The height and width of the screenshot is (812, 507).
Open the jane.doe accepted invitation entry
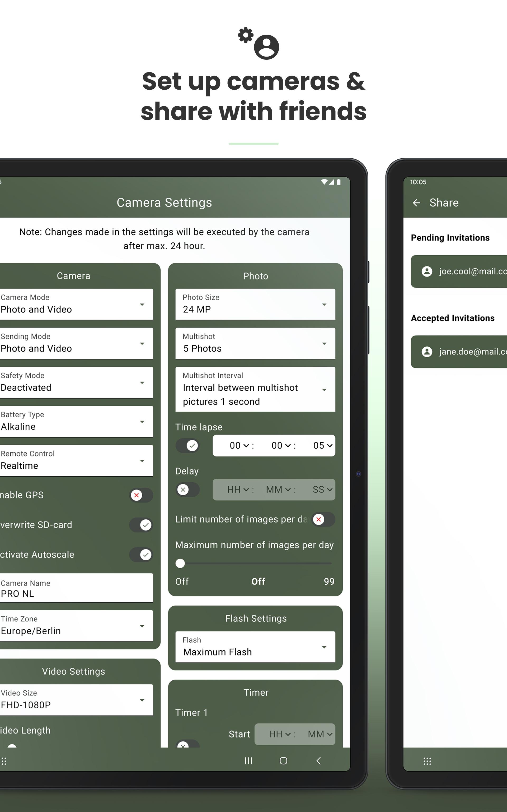click(470, 352)
